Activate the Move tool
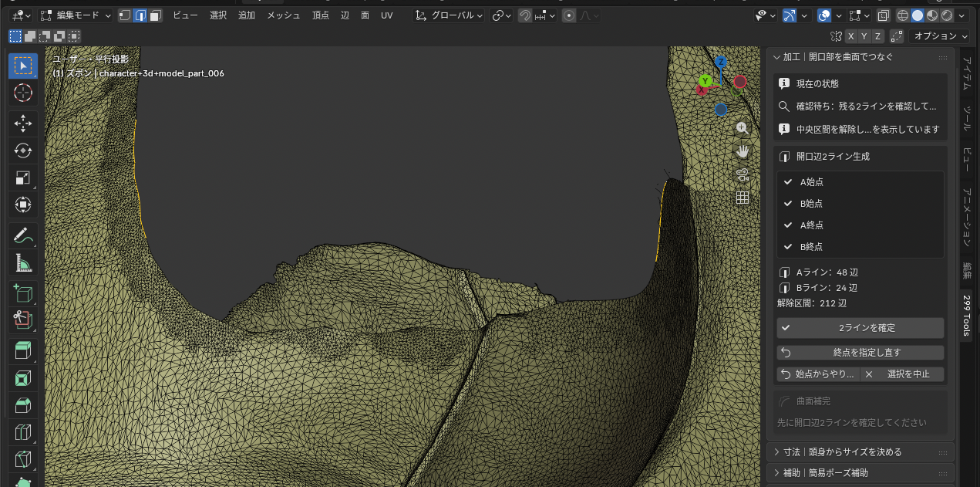The height and width of the screenshot is (487, 980). click(x=23, y=123)
